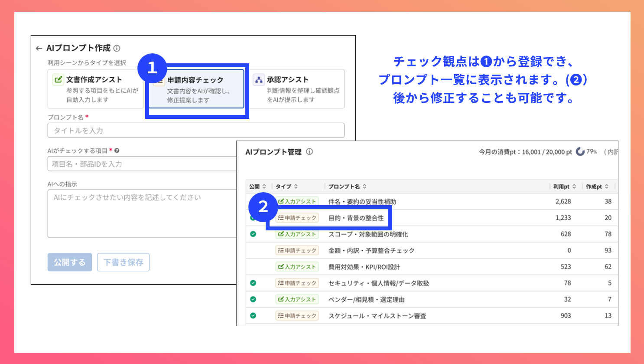Click the 公開する button
Image resolution: width=644 pixels, height=364 pixels.
pyautogui.click(x=70, y=262)
